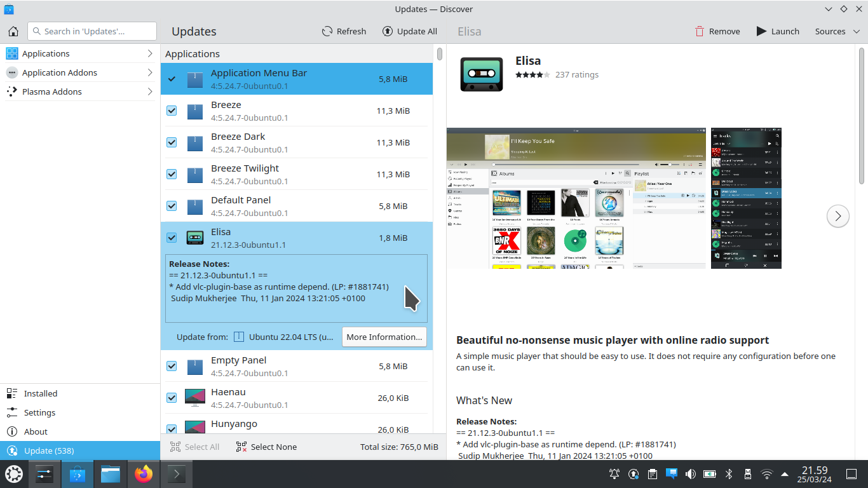Launch the Elisa application
This screenshot has height=488, width=868.
[x=778, y=31]
